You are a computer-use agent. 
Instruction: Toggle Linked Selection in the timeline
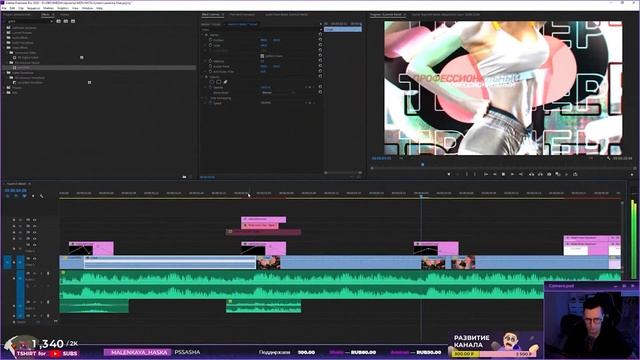click(x=24, y=196)
